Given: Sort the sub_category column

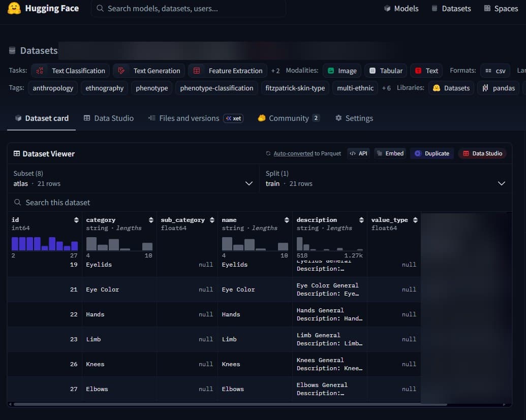Looking at the screenshot, I should tap(212, 220).
